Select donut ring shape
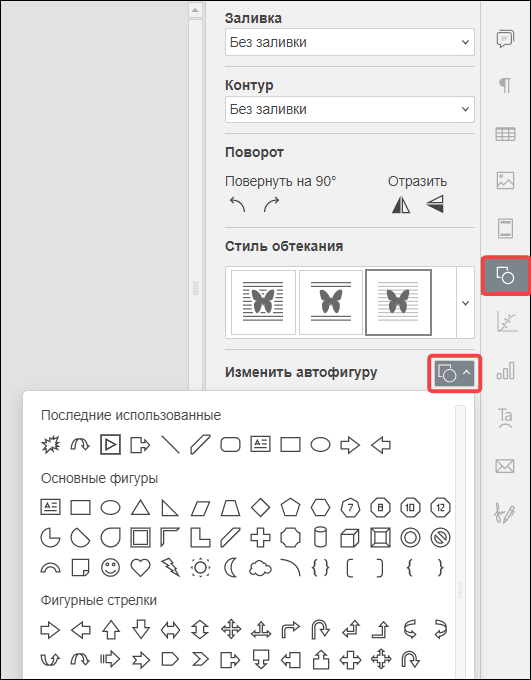This screenshot has width=531, height=680. click(410, 538)
